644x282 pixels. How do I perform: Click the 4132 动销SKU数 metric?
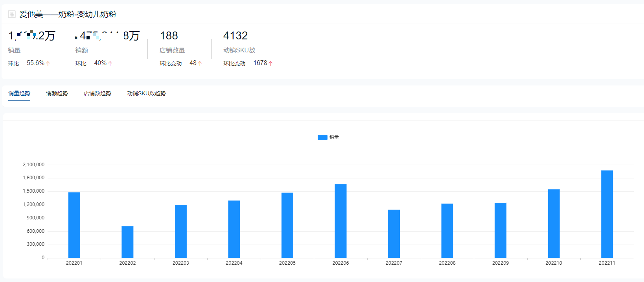coord(236,36)
